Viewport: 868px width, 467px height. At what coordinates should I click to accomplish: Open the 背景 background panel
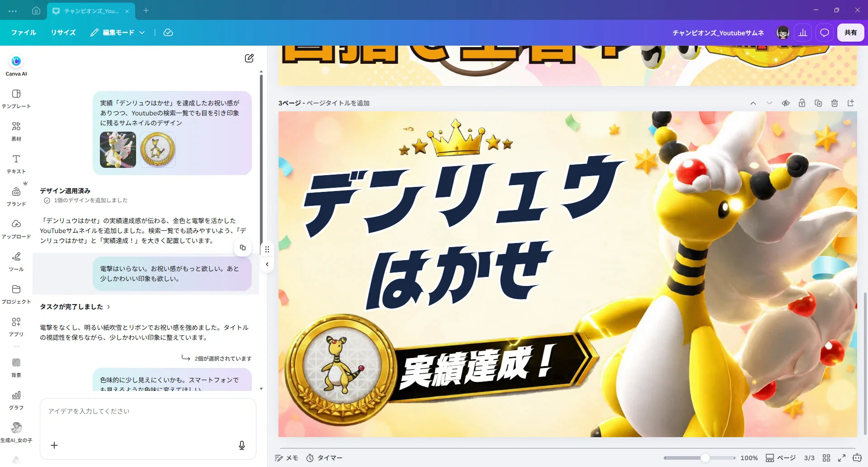pyautogui.click(x=16, y=367)
